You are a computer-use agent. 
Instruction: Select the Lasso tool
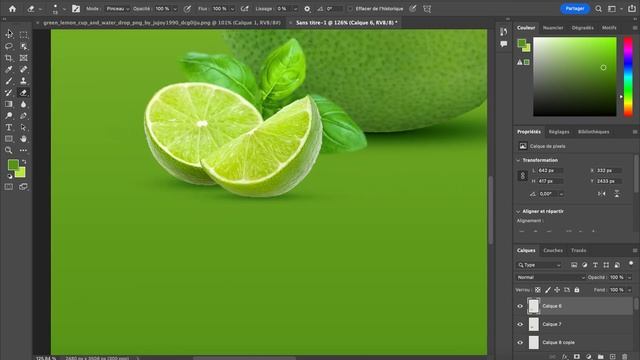coord(9,46)
